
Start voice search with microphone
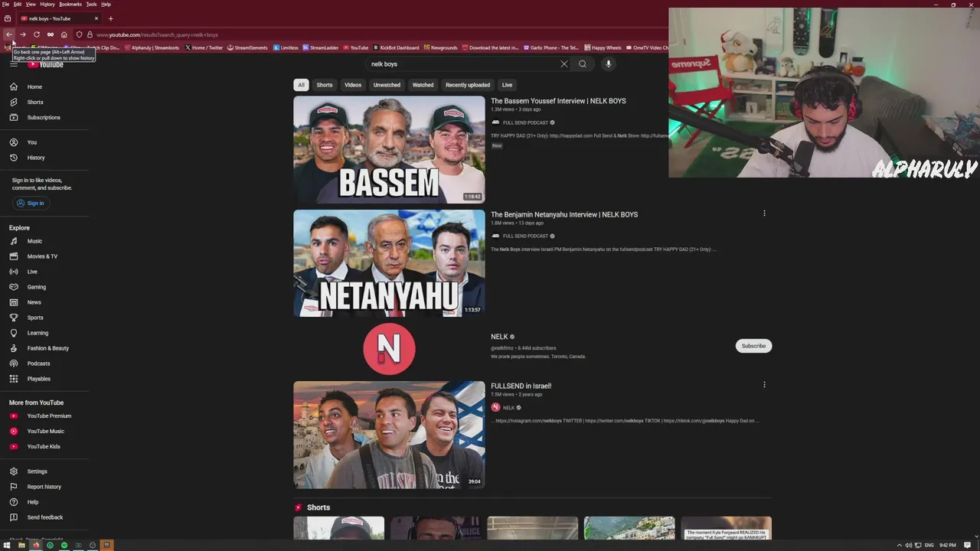click(x=609, y=64)
